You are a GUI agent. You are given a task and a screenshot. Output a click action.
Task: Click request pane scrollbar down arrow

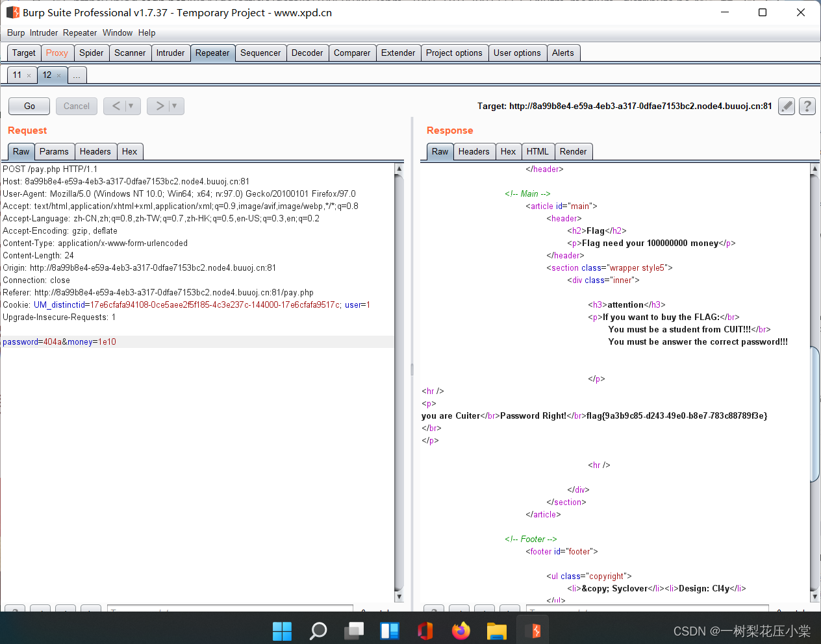point(399,597)
